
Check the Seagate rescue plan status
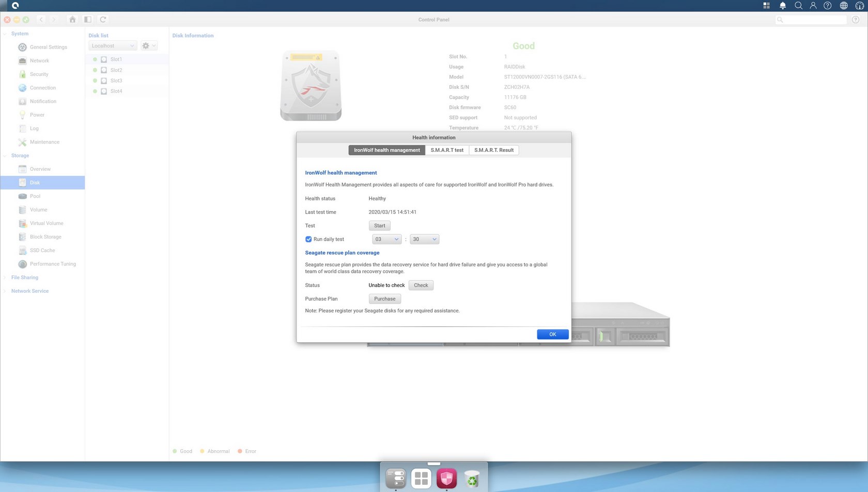(421, 285)
